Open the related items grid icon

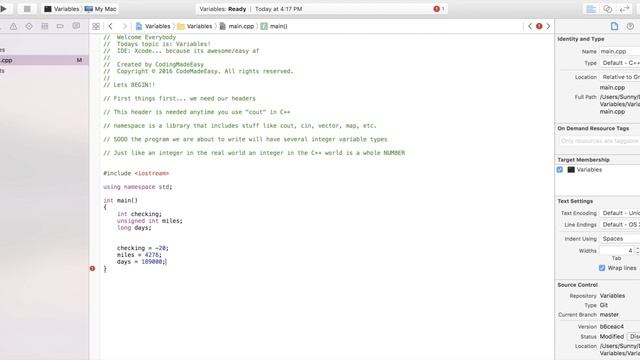point(96,26)
